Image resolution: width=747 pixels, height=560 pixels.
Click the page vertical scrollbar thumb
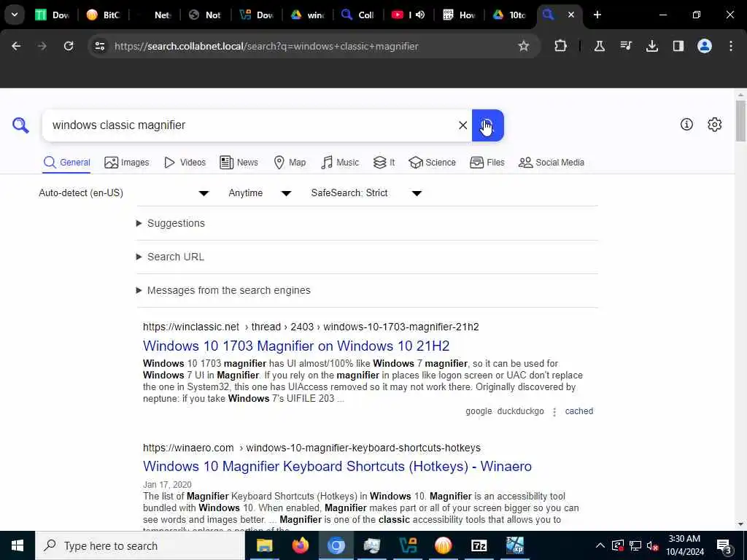(740, 121)
